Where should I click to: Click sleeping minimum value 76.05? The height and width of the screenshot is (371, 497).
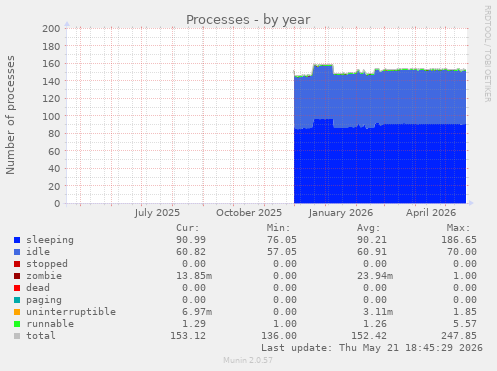(x=282, y=240)
